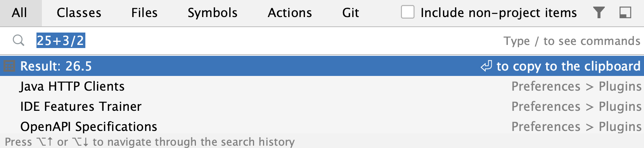Choose IDE Features Trainer result
The height and width of the screenshot is (148, 644).
click(322, 106)
